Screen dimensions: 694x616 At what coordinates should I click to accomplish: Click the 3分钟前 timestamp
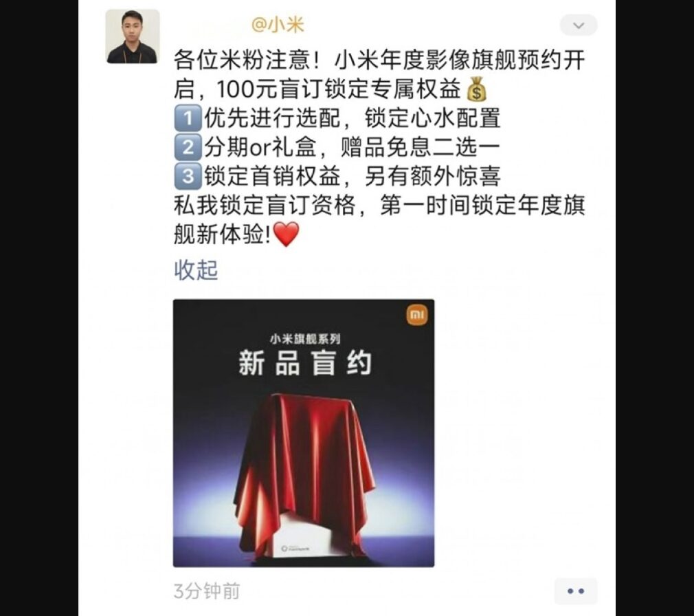pyautogui.click(x=207, y=591)
